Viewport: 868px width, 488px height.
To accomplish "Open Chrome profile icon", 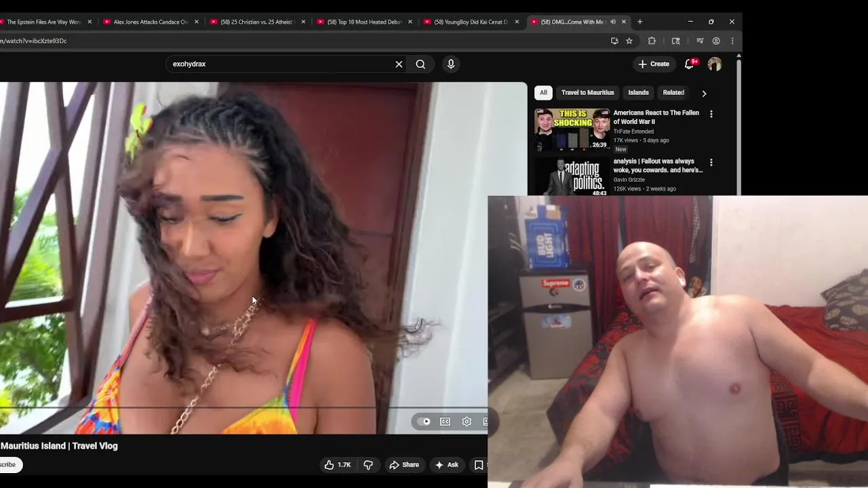I will (x=716, y=41).
